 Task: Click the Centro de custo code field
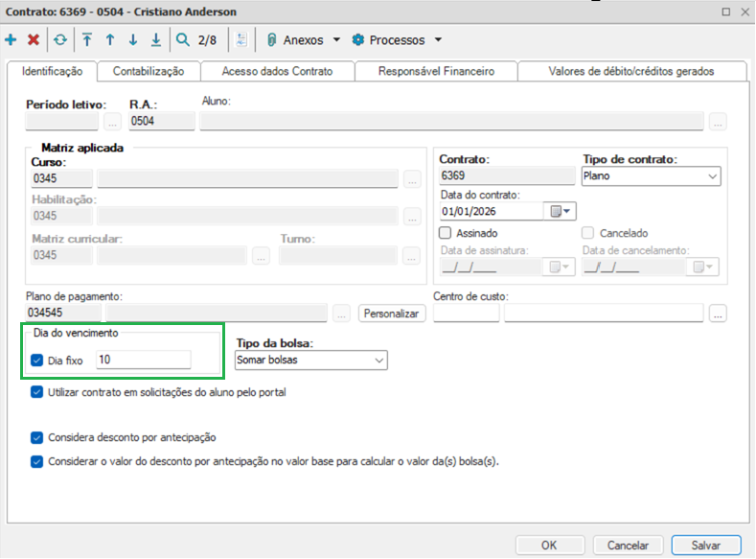467,313
